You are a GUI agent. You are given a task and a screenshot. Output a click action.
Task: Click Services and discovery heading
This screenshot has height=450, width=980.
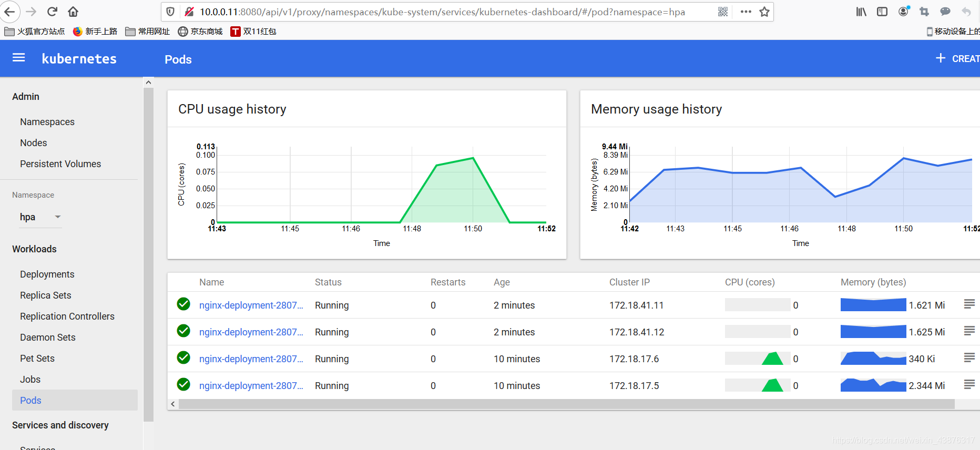[x=60, y=425]
